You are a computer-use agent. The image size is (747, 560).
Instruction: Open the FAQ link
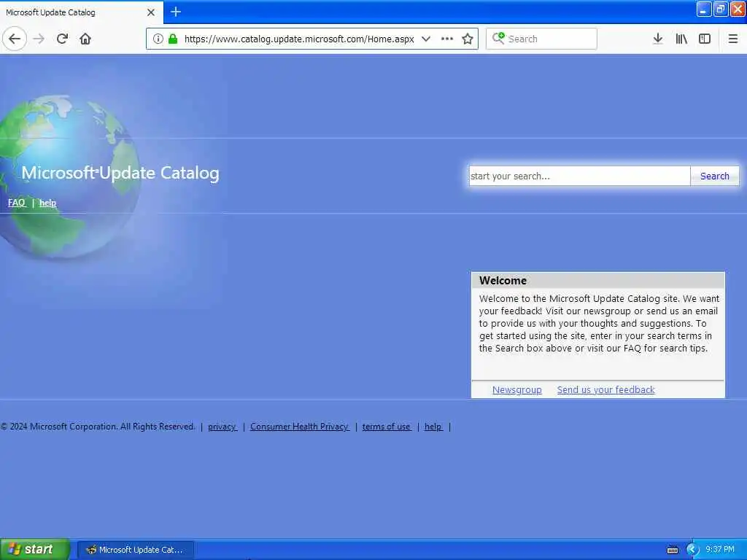tap(17, 203)
